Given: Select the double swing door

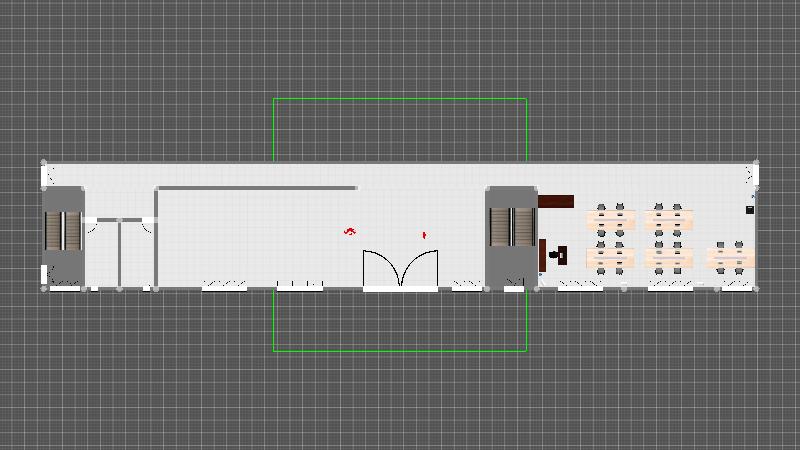Looking at the screenshot, I should pos(400,270).
